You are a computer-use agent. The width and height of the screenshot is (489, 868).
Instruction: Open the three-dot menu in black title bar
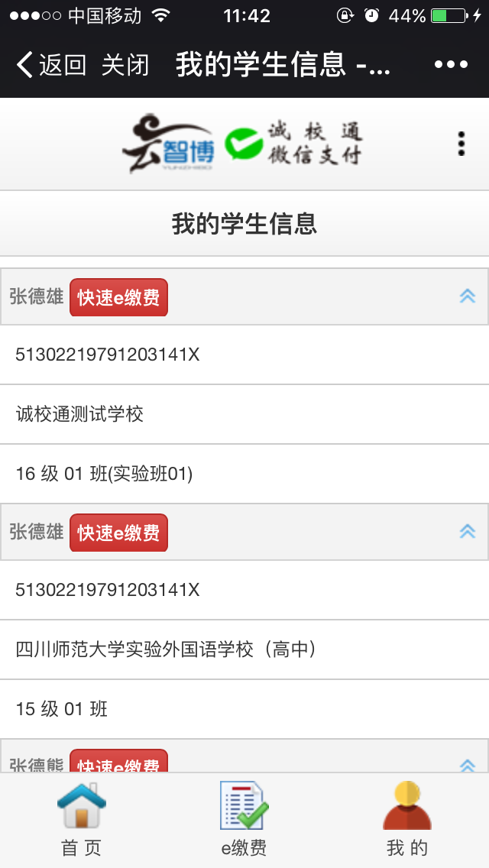coord(451,65)
